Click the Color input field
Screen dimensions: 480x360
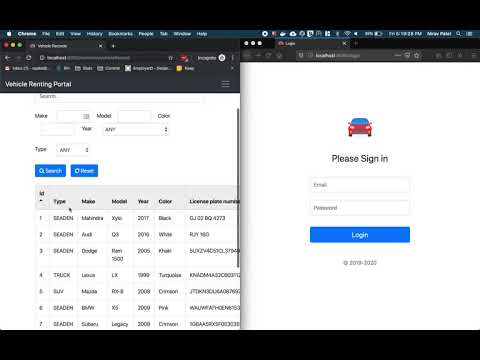[57, 129]
